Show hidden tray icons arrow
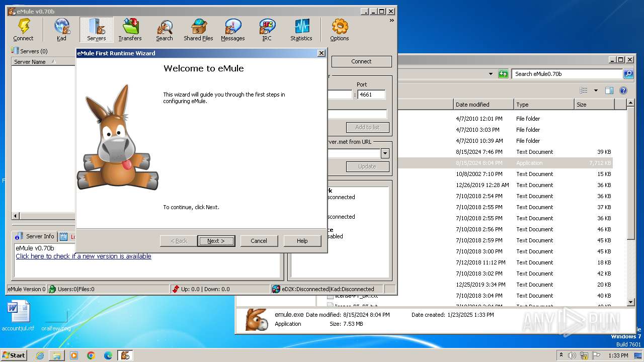Screen dimensions: 644x362 click(x=561, y=355)
